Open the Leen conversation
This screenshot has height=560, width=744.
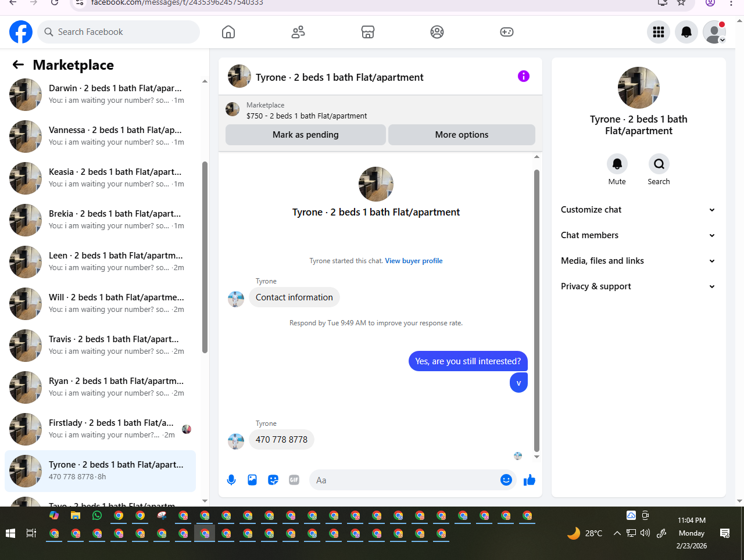(100, 261)
